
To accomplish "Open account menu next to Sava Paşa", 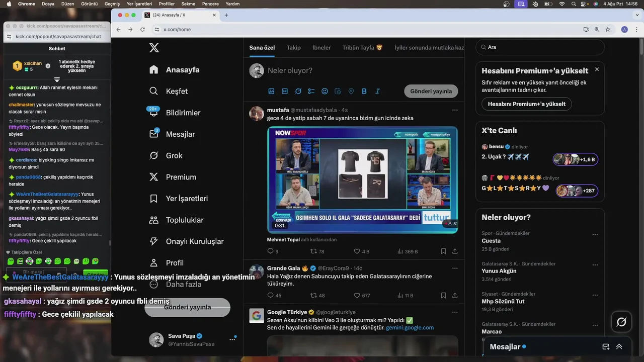I will click(232, 340).
